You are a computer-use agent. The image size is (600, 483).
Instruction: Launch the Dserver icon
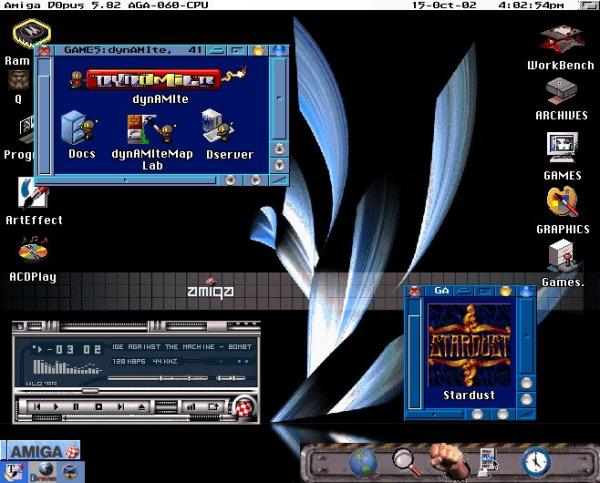(218, 126)
